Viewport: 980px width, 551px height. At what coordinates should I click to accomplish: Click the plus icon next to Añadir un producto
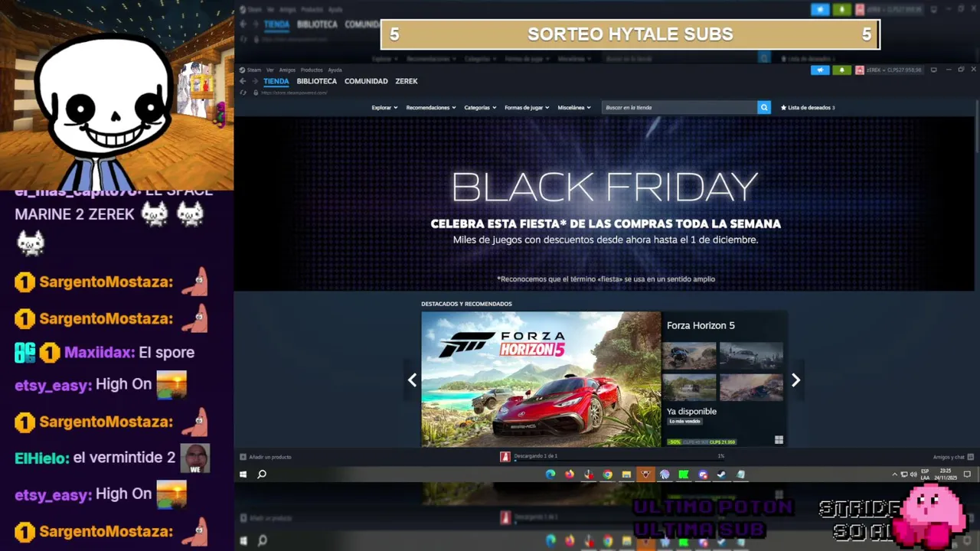(243, 457)
